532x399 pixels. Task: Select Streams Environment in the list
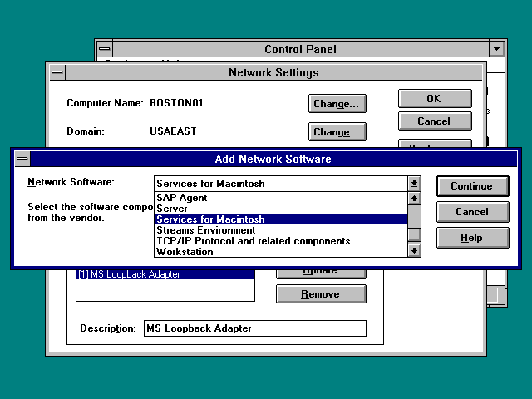[x=281, y=230]
